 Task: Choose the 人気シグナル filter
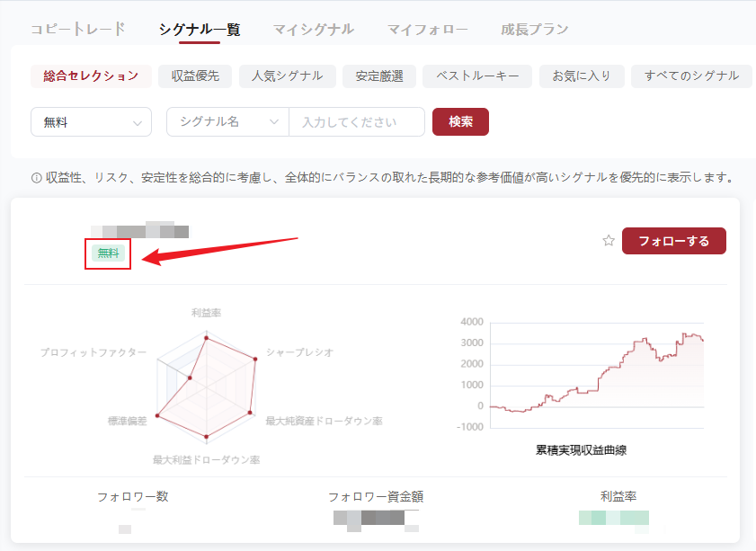pyautogui.click(x=288, y=76)
